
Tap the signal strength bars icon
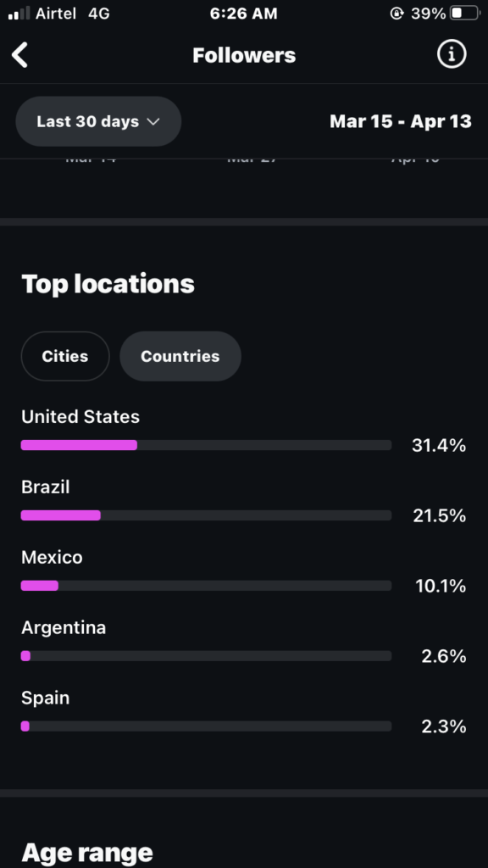(x=19, y=14)
